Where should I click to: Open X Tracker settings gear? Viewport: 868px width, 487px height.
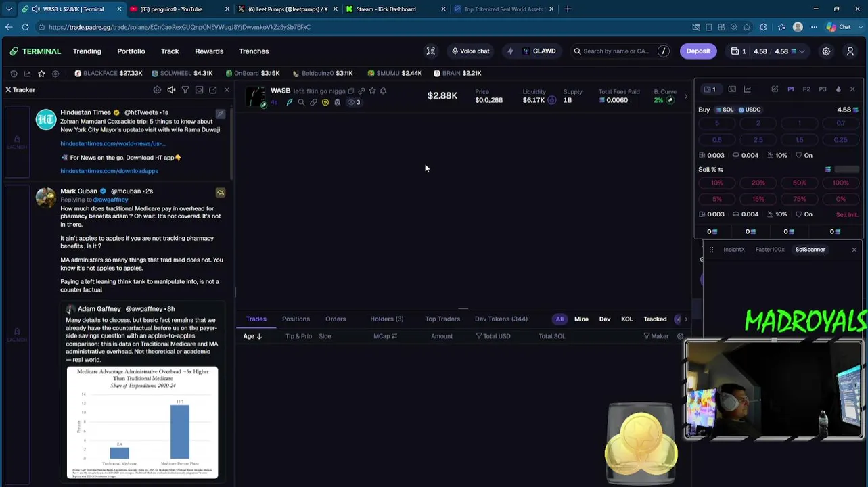(157, 90)
